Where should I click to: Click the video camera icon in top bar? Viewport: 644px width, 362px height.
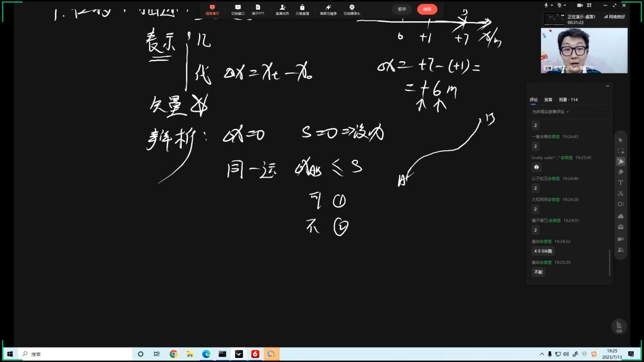pyautogui.click(x=580, y=5)
